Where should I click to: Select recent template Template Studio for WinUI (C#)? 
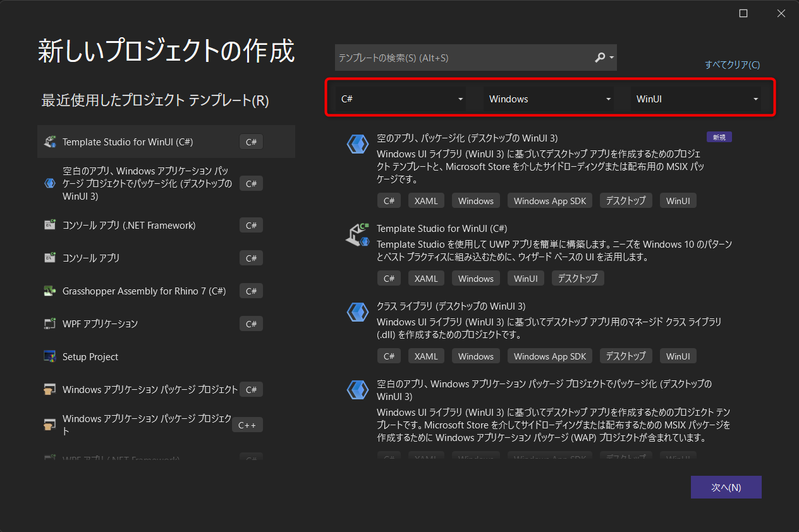[x=166, y=142]
